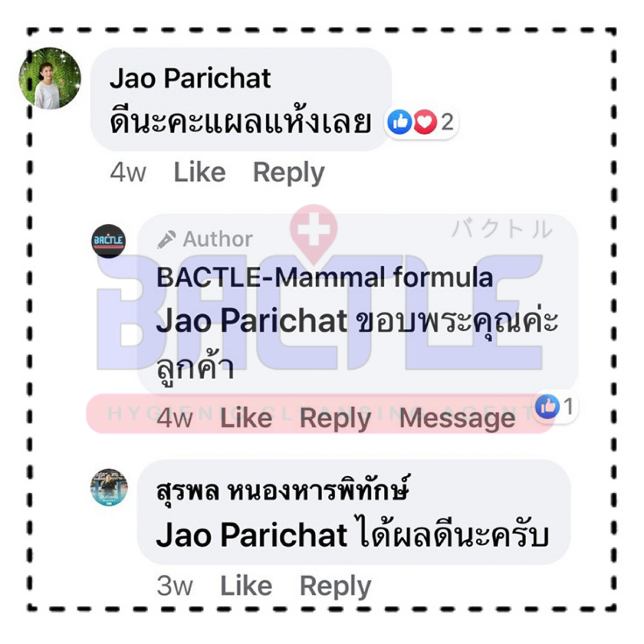Open reactions count 2 on first comment

pos(447,122)
